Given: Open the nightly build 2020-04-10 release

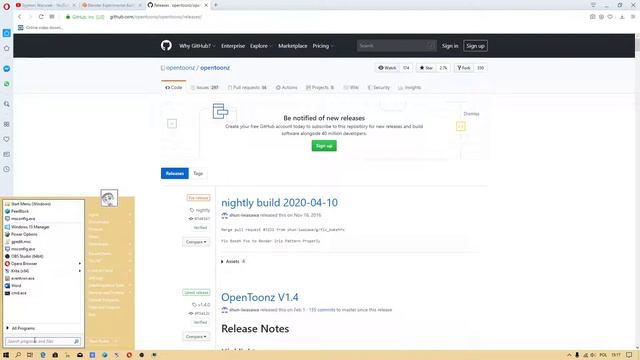Looking at the screenshot, I should 279,202.
